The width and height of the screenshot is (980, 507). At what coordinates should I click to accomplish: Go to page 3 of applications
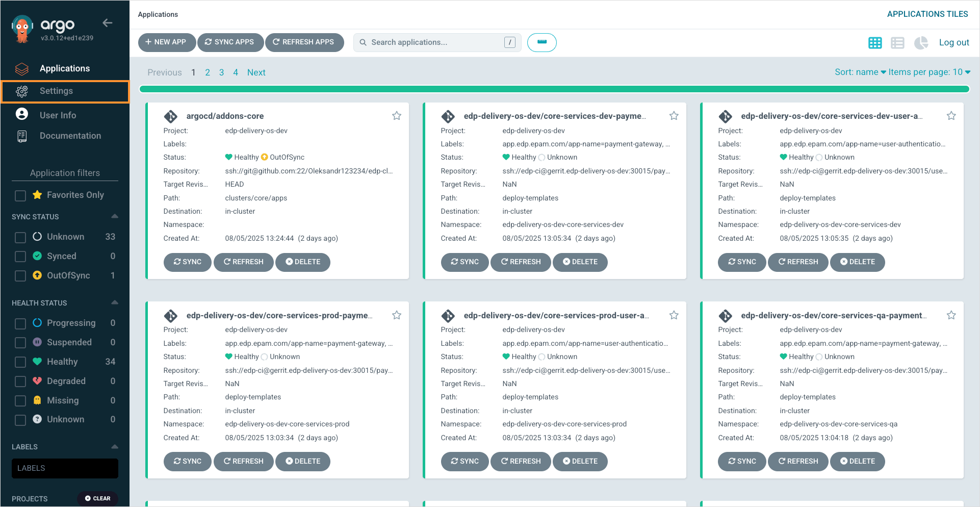pos(221,72)
